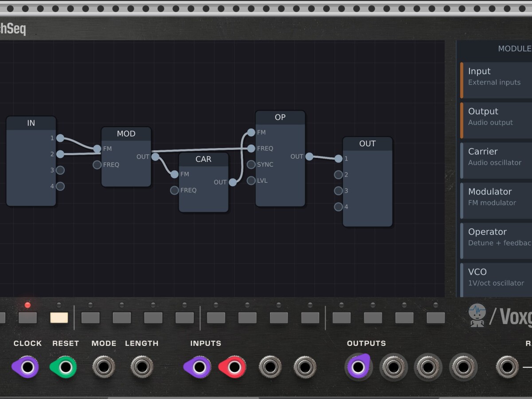Click the LENGTH input jack
Image resolution: width=532 pixels, height=399 pixels.
[x=142, y=367]
